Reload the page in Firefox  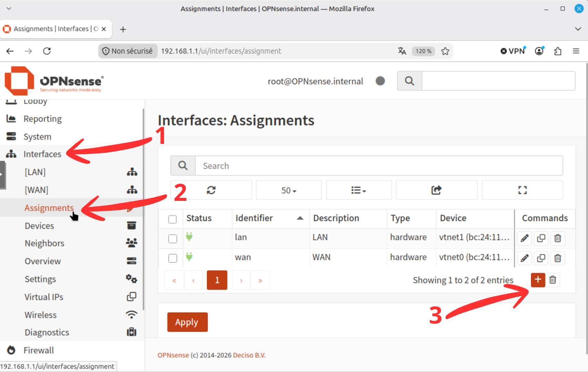pos(47,51)
